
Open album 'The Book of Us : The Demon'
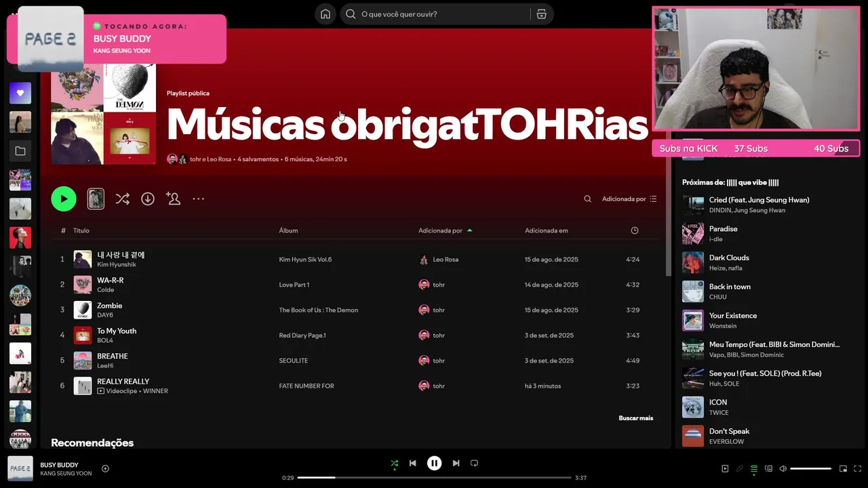(x=318, y=310)
